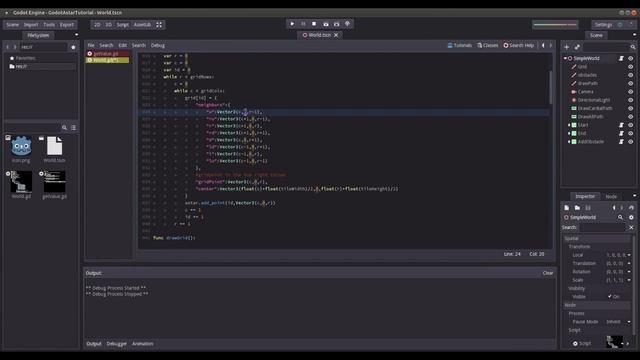
Task: Open script attached to Start node
Action: click(x=621, y=125)
